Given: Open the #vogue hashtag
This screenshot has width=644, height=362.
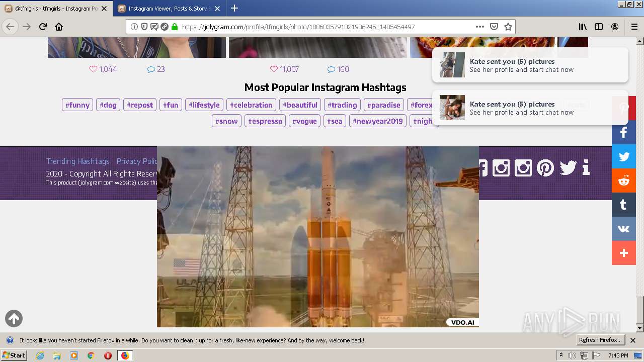Looking at the screenshot, I should pyautogui.click(x=304, y=121).
